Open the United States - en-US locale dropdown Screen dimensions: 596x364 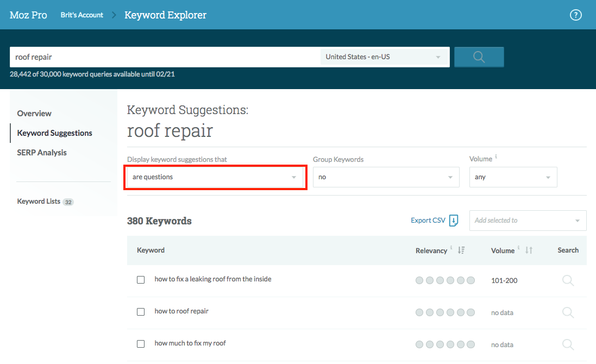point(384,57)
